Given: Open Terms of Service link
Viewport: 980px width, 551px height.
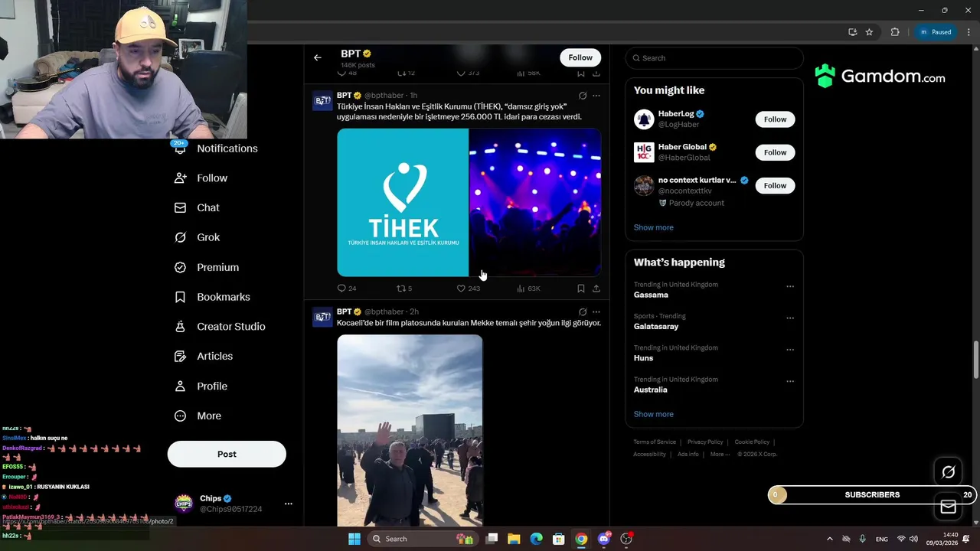Looking at the screenshot, I should [655, 442].
